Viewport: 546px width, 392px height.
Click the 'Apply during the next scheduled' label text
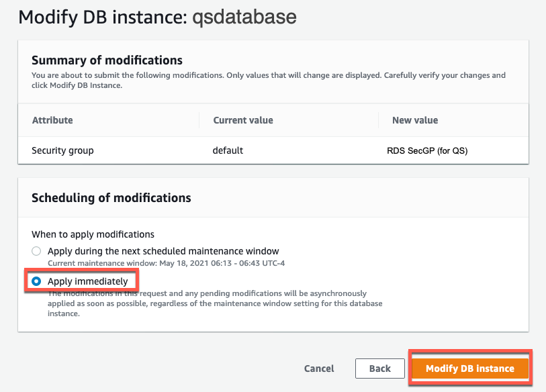pyautogui.click(x=163, y=251)
